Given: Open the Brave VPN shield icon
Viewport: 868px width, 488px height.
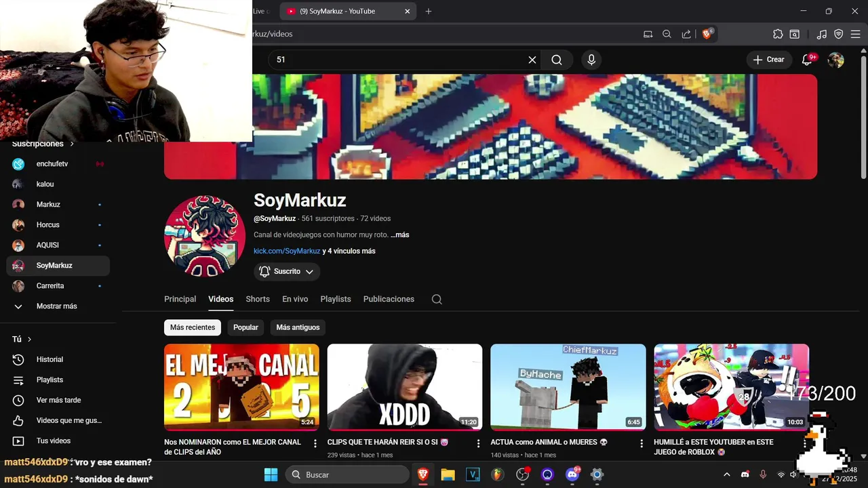Looking at the screenshot, I should [839, 34].
